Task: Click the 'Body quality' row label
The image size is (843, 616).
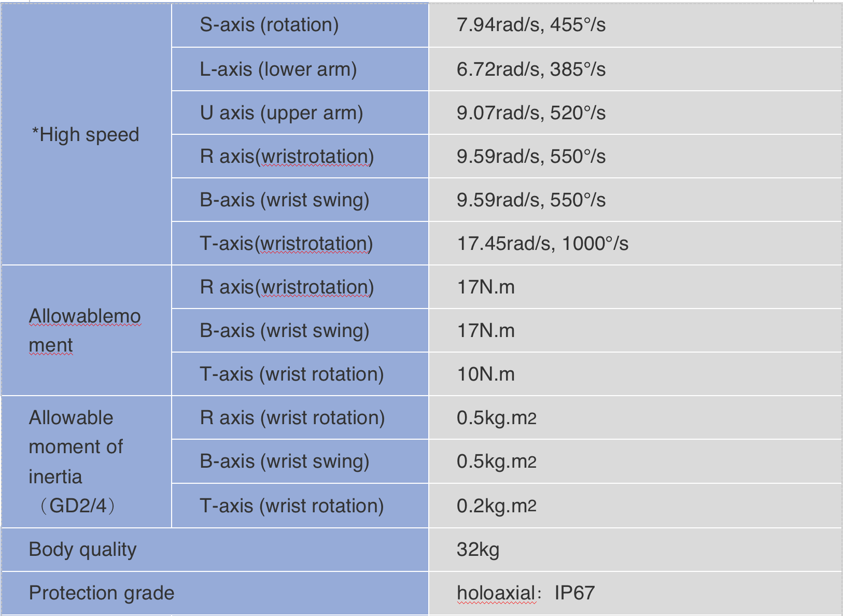Action: pyautogui.click(x=82, y=549)
